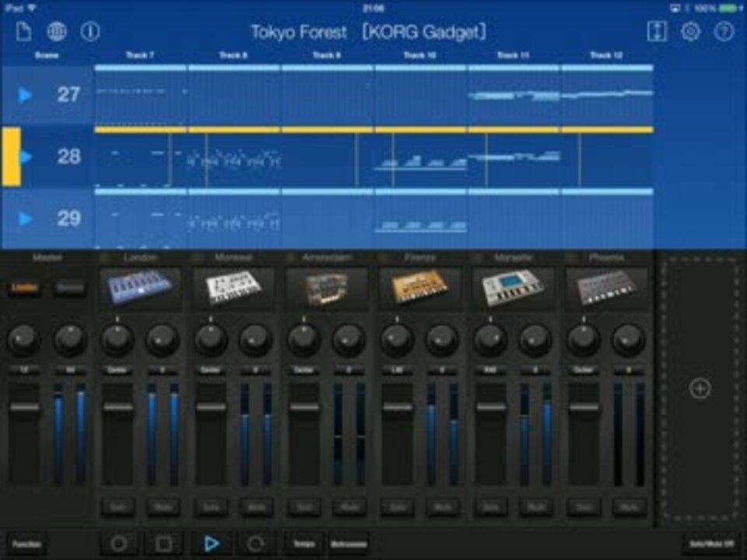747x560 pixels.
Task: Open the Track 8 white synth gadget
Action: point(234,289)
